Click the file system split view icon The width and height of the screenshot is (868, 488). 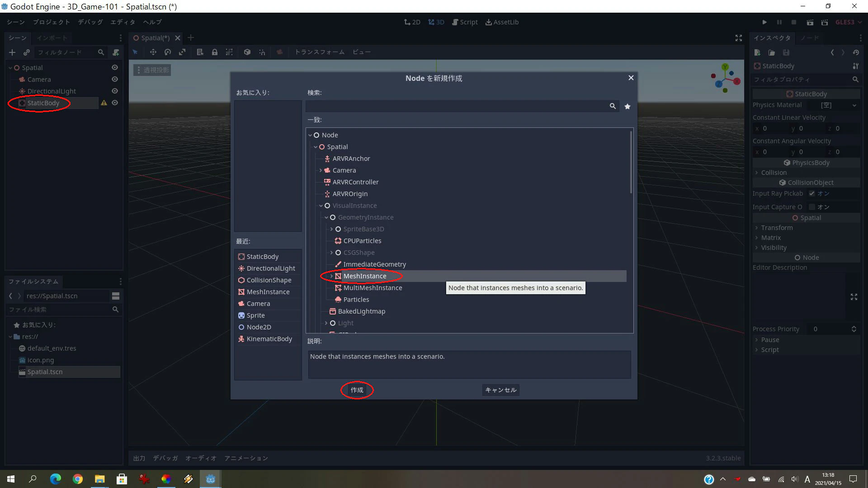point(116,296)
